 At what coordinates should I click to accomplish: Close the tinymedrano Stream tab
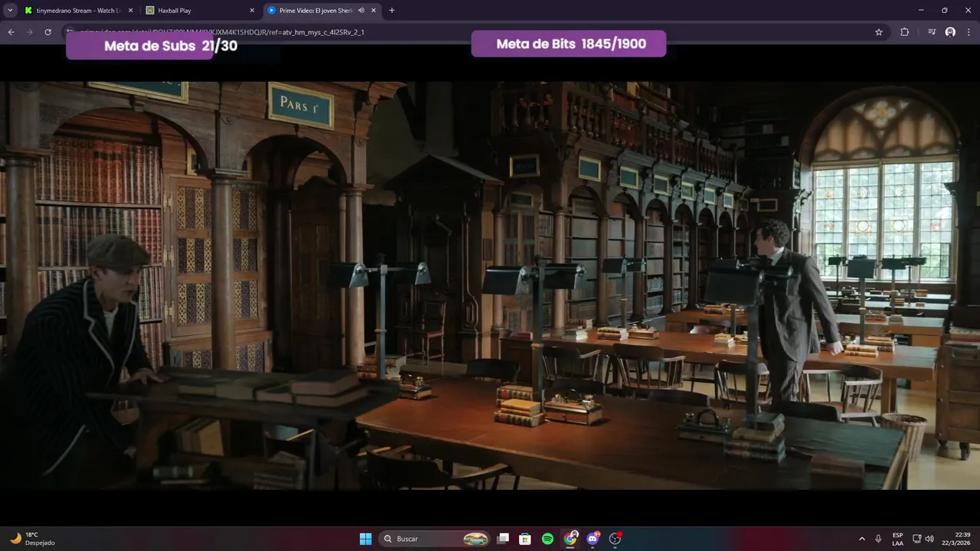130,11
